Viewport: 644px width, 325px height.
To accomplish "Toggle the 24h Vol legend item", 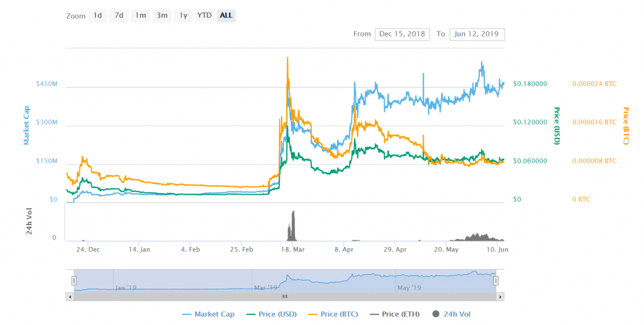I will pyautogui.click(x=451, y=314).
